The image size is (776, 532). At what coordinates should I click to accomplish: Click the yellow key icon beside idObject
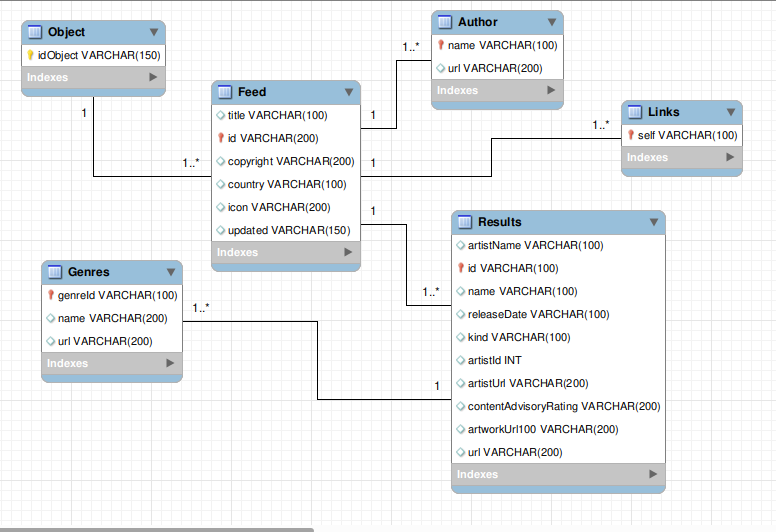click(x=30, y=55)
